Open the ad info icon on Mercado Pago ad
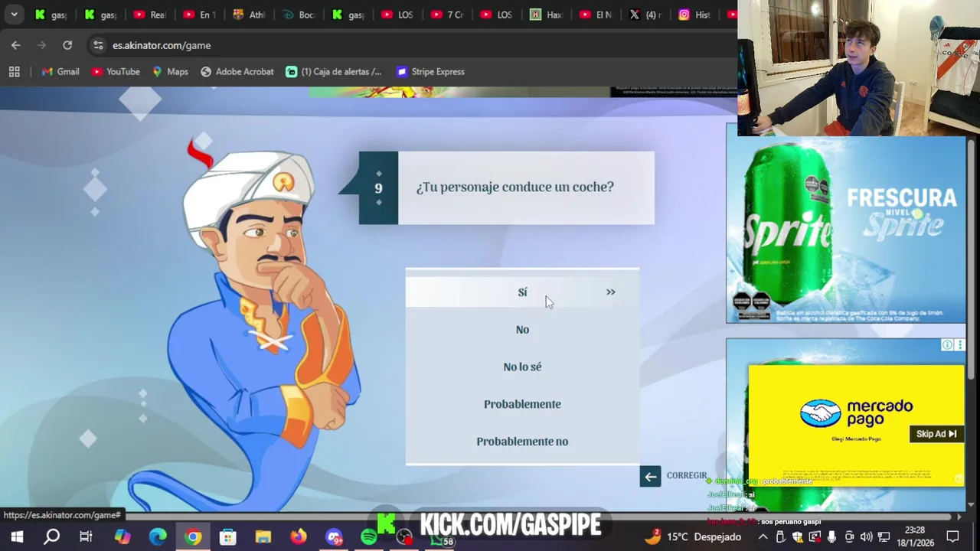This screenshot has width=980, height=551. 947,345
